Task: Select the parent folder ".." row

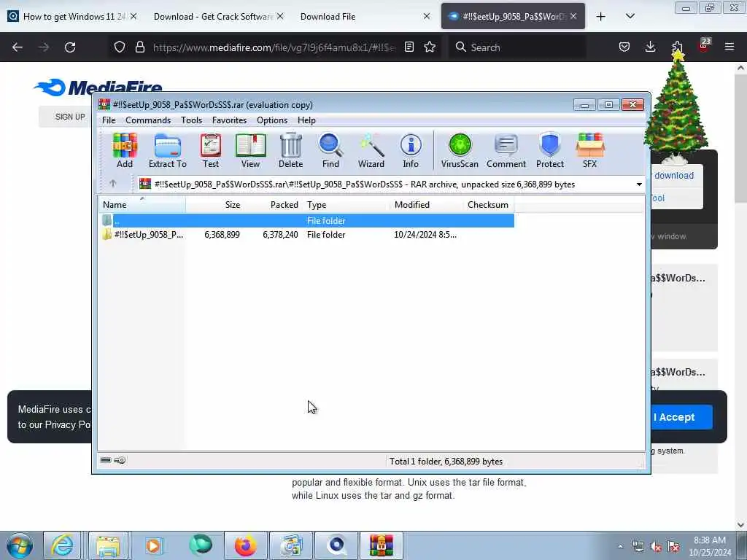Action: pyautogui.click(x=307, y=220)
